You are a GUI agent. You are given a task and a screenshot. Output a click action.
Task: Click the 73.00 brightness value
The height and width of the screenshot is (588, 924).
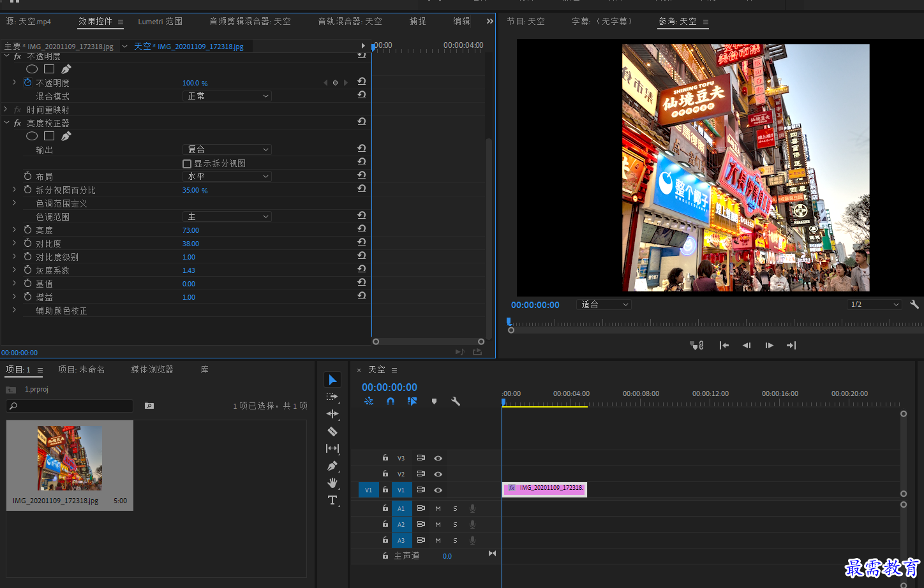click(x=191, y=230)
